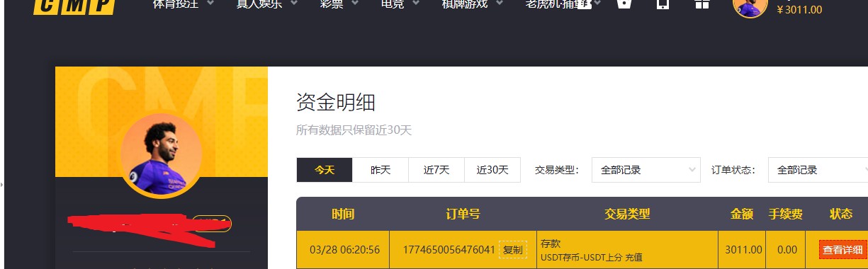Open the 订单状态 全部记录 dropdown
This screenshot has width=868, height=269.
tap(818, 170)
